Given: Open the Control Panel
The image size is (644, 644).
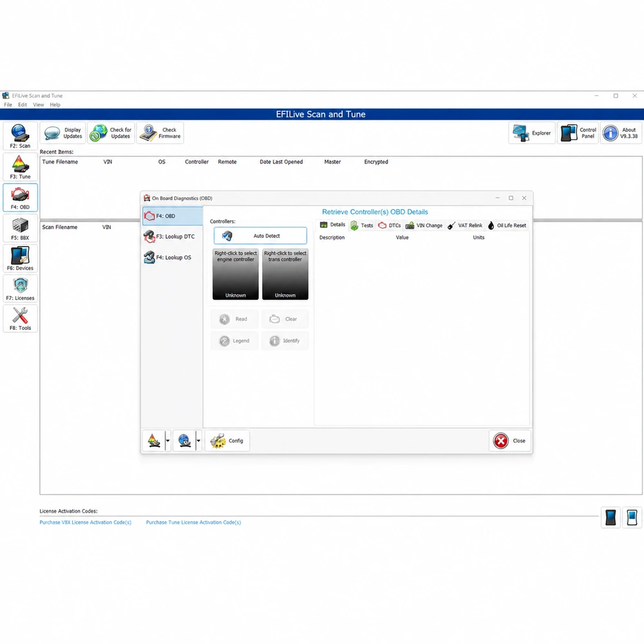Looking at the screenshot, I should [x=578, y=133].
